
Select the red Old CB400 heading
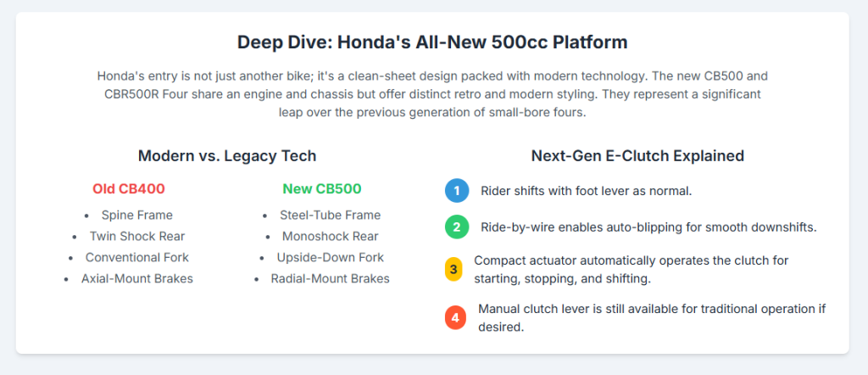pos(129,187)
